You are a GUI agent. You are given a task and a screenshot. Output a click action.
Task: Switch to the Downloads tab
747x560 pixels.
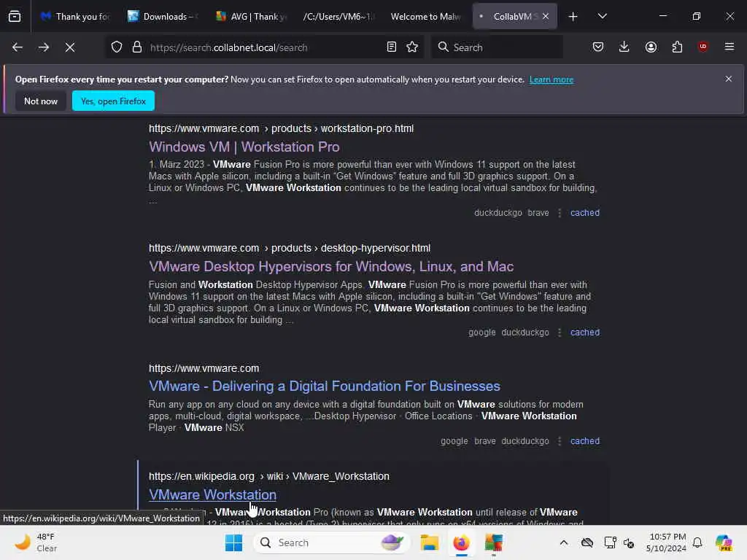coord(162,17)
